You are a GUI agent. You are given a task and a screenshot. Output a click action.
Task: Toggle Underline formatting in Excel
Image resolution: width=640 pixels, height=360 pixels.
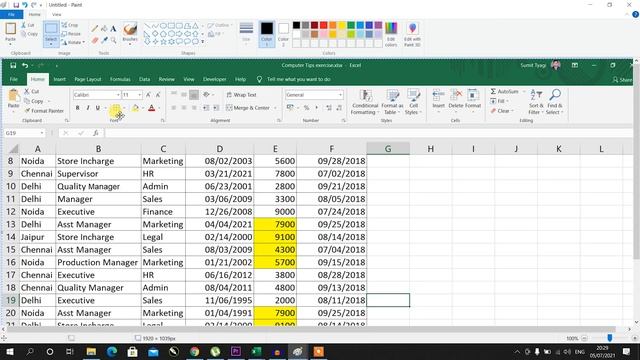click(98, 108)
